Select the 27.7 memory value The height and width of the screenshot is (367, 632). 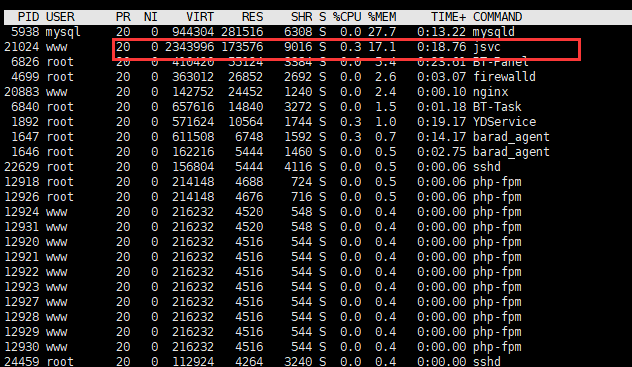click(x=382, y=32)
